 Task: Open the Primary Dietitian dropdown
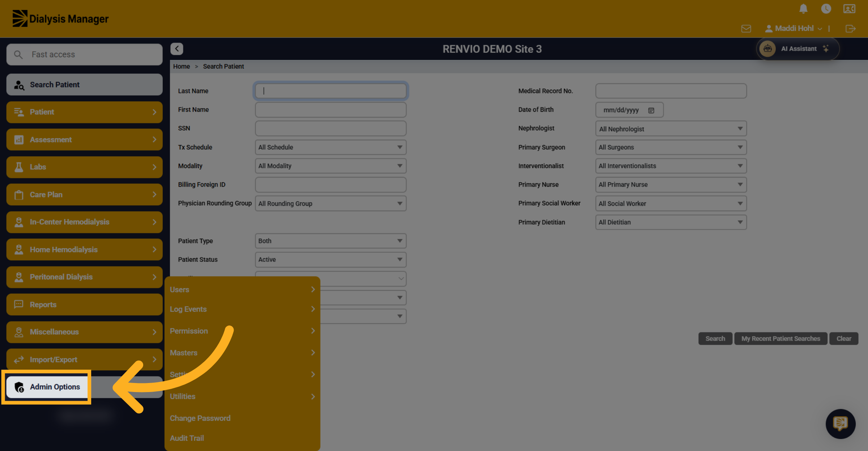[x=671, y=222]
